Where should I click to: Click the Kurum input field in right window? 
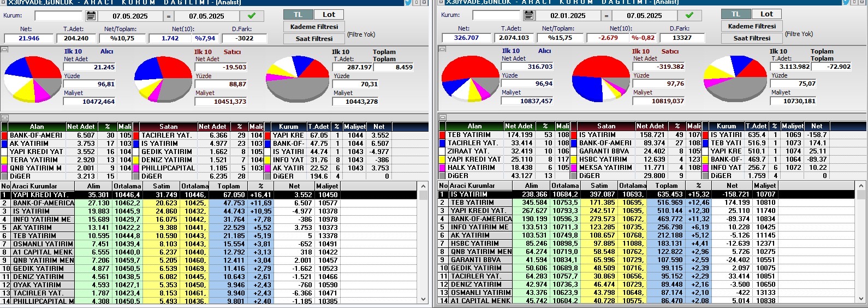click(496, 15)
